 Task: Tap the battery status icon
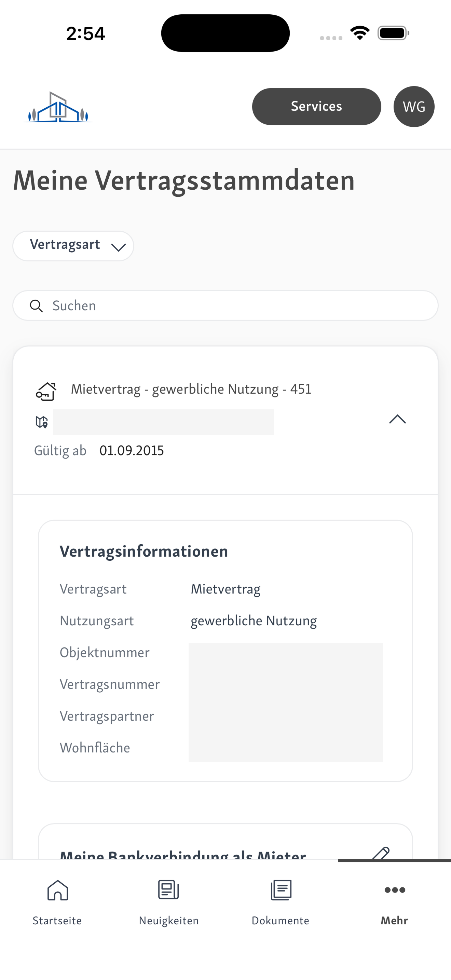tap(393, 33)
